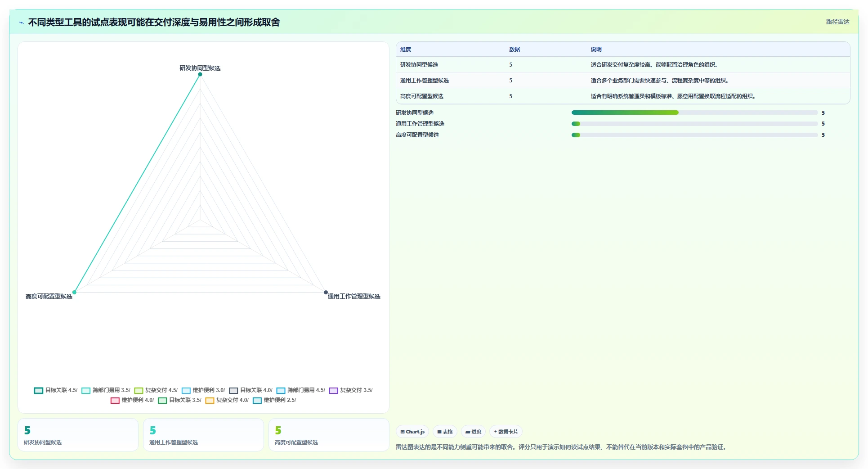Click the description starting 适合有明确系统管理员

click(x=673, y=96)
